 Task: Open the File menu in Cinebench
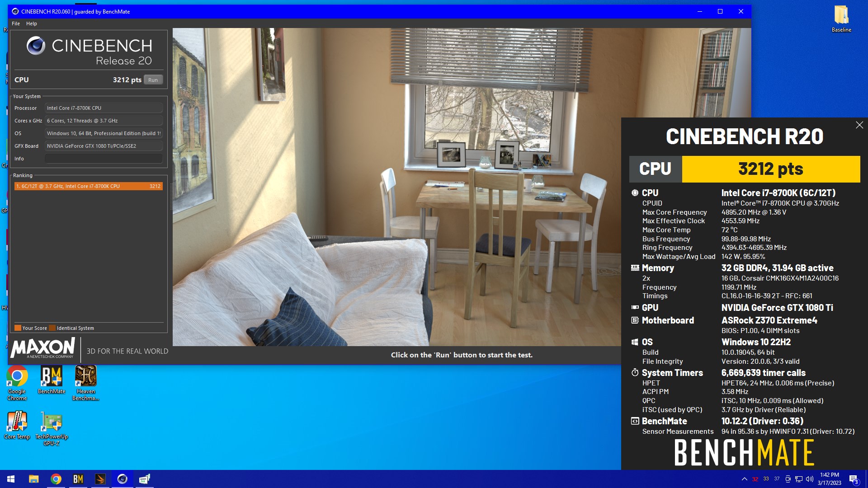(16, 23)
